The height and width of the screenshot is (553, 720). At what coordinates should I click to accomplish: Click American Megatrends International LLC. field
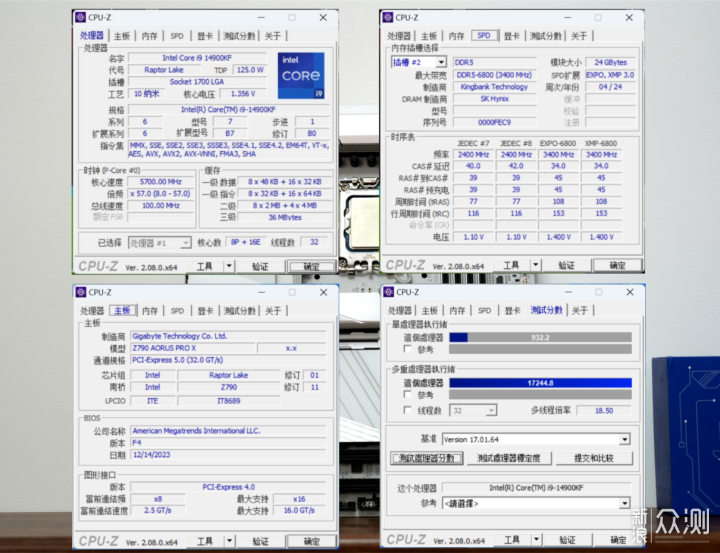228,431
